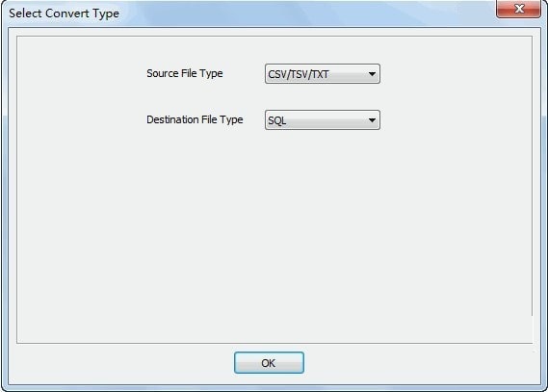This screenshot has width=548, height=392.
Task: Click the Source File Type label
Action: point(185,74)
